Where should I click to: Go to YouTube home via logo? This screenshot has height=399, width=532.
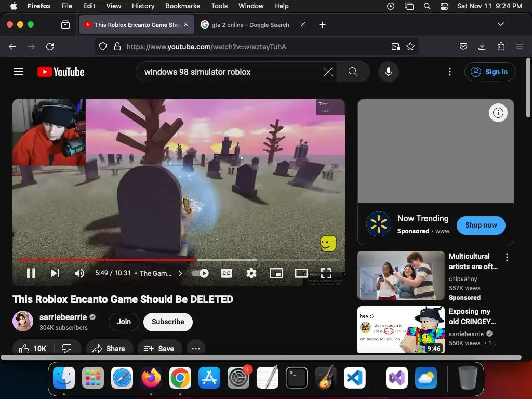61,72
